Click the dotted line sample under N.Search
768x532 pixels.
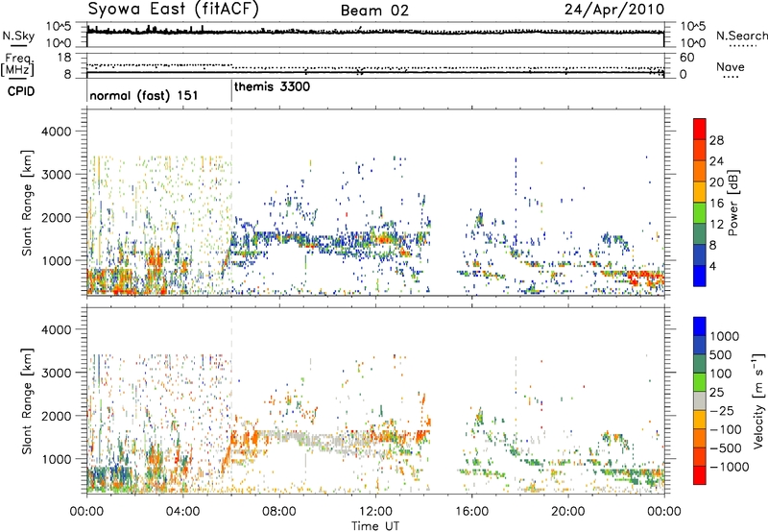742,46
